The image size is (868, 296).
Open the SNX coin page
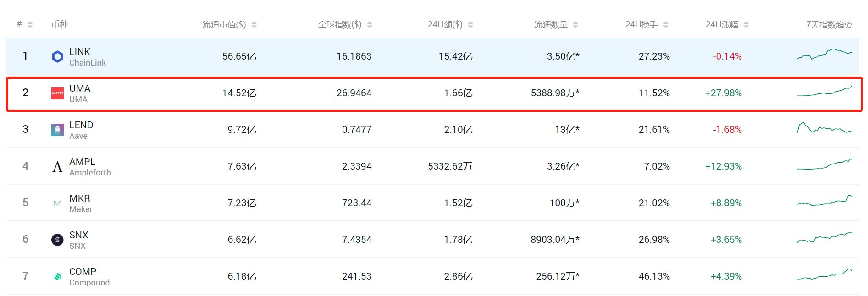78,235
